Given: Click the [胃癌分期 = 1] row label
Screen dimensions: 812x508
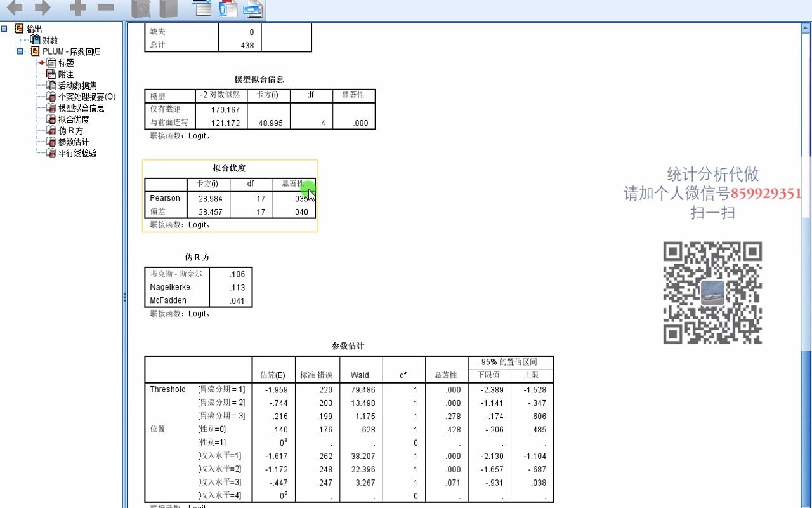Looking at the screenshot, I should coord(221,389).
